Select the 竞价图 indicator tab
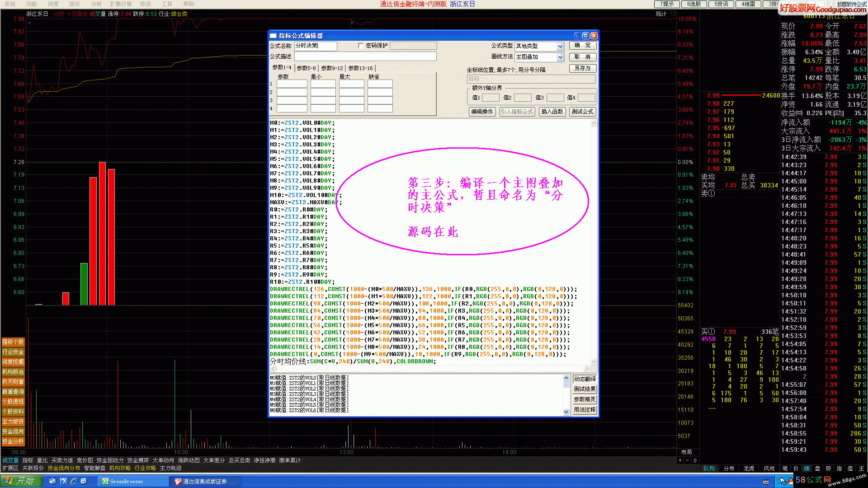The image size is (868, 488). pyautogui.click(x=85, y=460)
